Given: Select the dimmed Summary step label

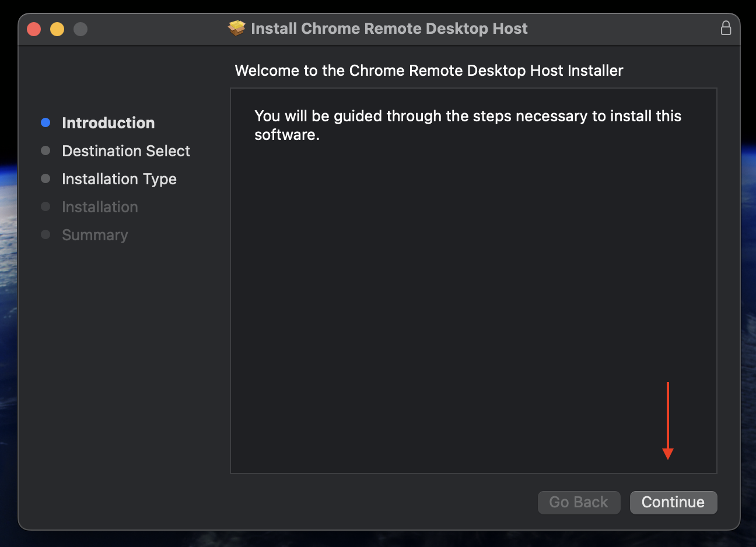Looking at the screenshot, I should 94,235.
